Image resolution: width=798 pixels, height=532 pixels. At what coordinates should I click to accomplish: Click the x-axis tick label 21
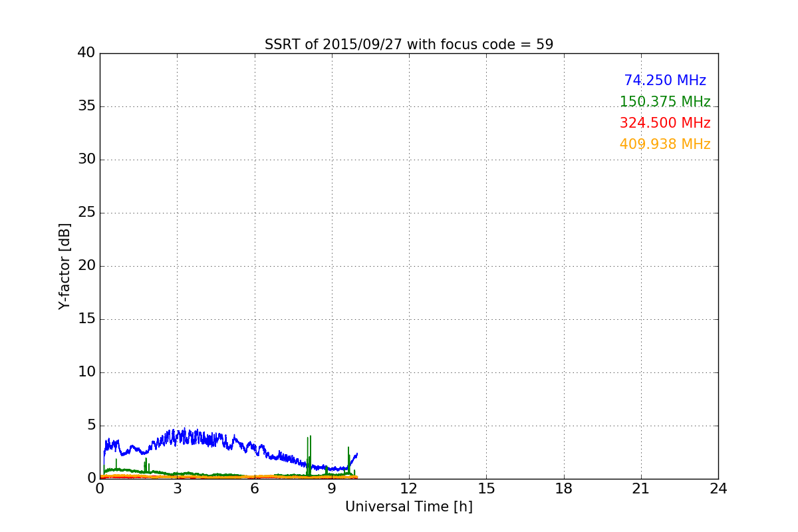tap(641, 489)
